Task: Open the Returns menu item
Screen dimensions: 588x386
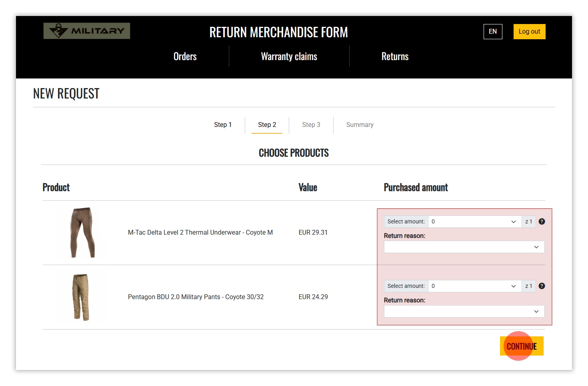Action: [395, 56]
